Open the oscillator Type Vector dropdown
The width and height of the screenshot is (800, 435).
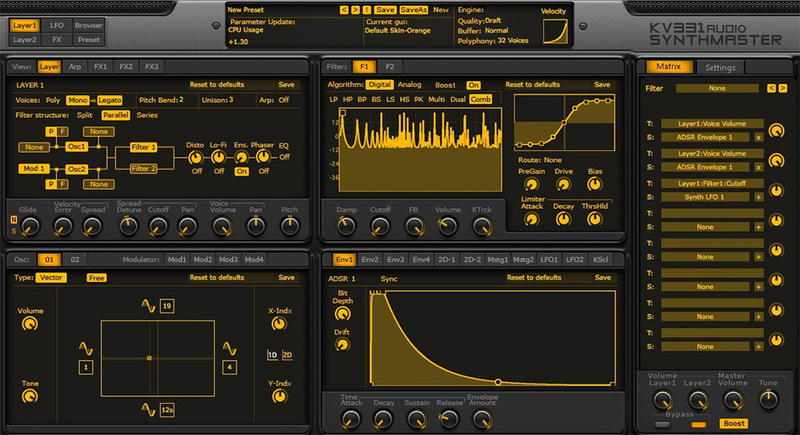click(x=52, y=277)
